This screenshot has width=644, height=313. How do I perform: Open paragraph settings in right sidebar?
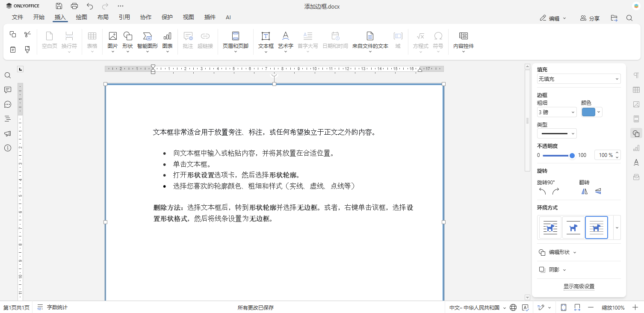pyautogui.click(x=636, y=75)
